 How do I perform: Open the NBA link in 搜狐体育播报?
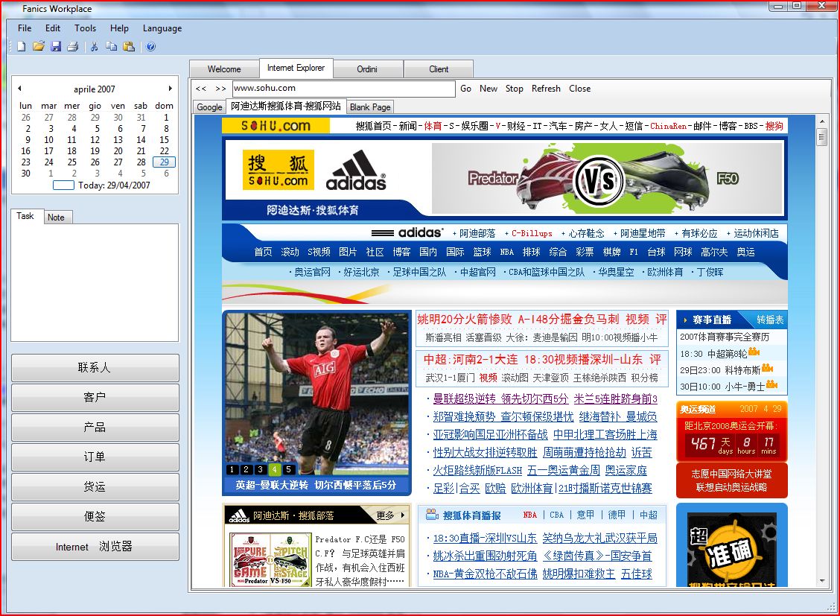tap(529, 515)
